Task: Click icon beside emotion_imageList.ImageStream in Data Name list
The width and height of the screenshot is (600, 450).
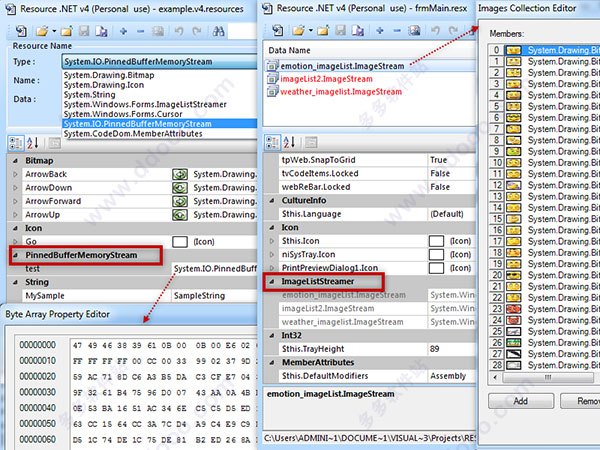Action: 272,66
